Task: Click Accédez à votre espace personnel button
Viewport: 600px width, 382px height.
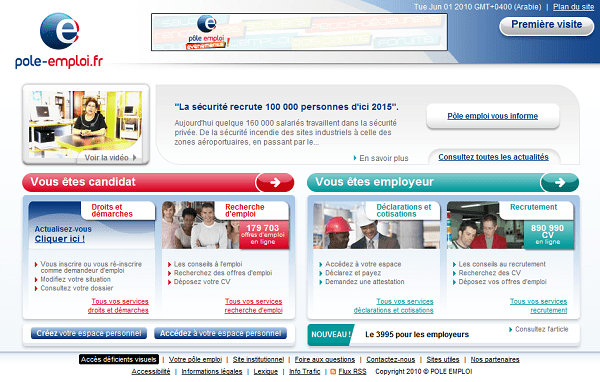Action: pyautogui.click(x=220, y=333)
